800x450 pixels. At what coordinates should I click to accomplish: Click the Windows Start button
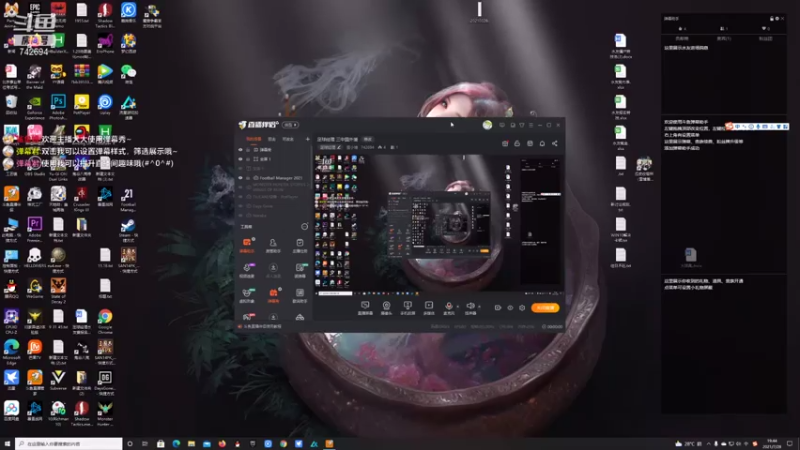(7, 444)
